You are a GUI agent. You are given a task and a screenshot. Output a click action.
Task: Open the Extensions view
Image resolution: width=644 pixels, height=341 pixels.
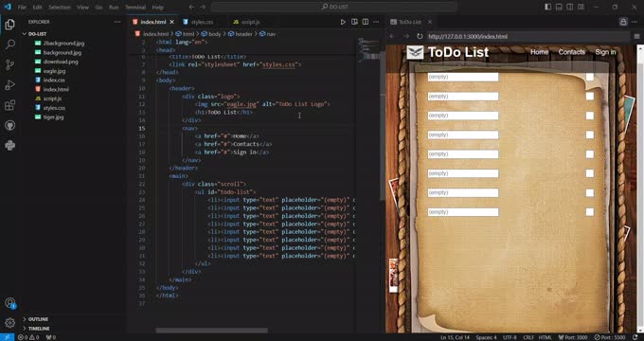tap(9, 105)
